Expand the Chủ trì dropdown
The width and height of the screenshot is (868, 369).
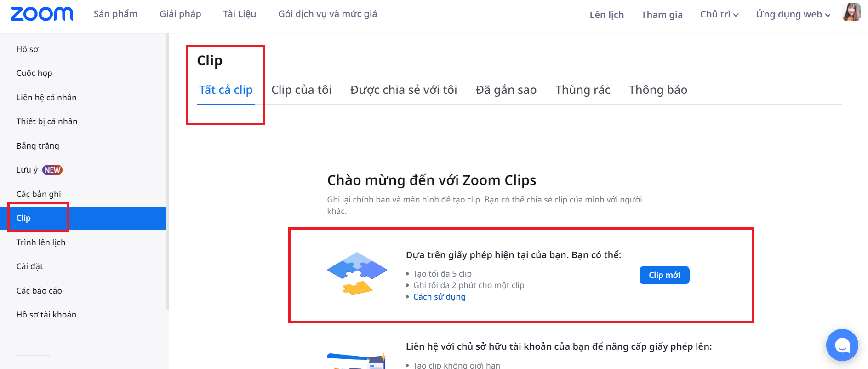pos(719,14)
